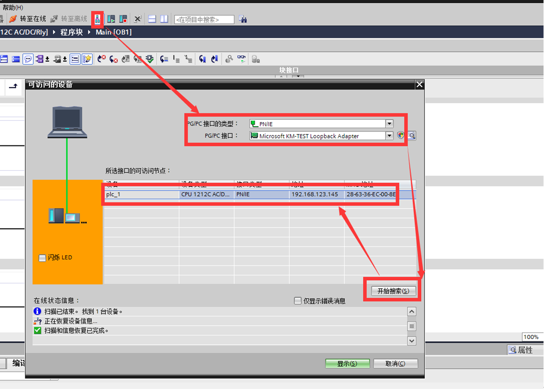This screenshot has height=392, width=544.
Task: Click the 显示(S) button
Action: point(347,364)
